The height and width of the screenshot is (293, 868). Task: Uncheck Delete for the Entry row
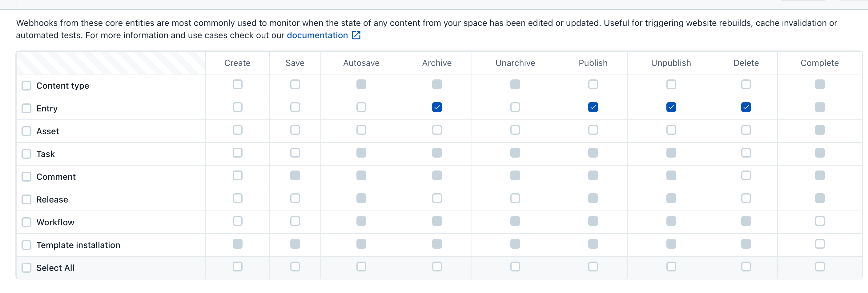[x=746, y=107]
